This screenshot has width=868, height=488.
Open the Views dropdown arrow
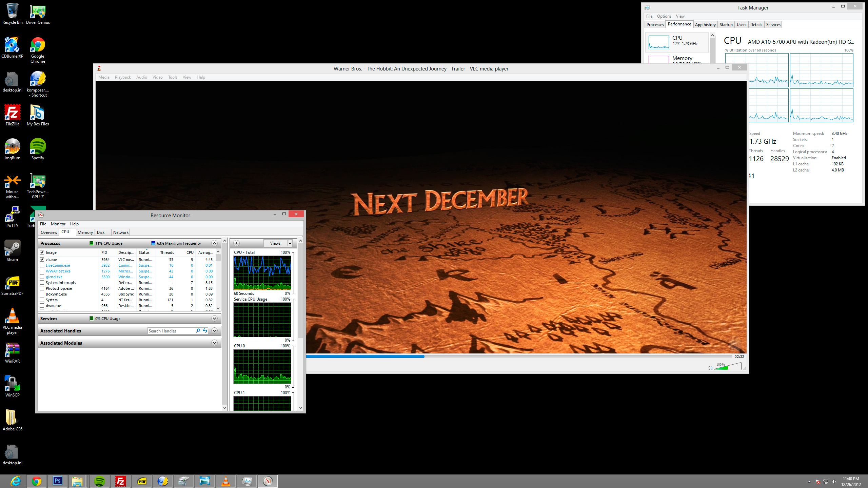(290, 243)
